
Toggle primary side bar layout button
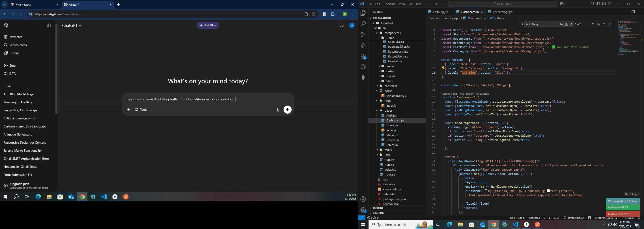pos(598,4)
